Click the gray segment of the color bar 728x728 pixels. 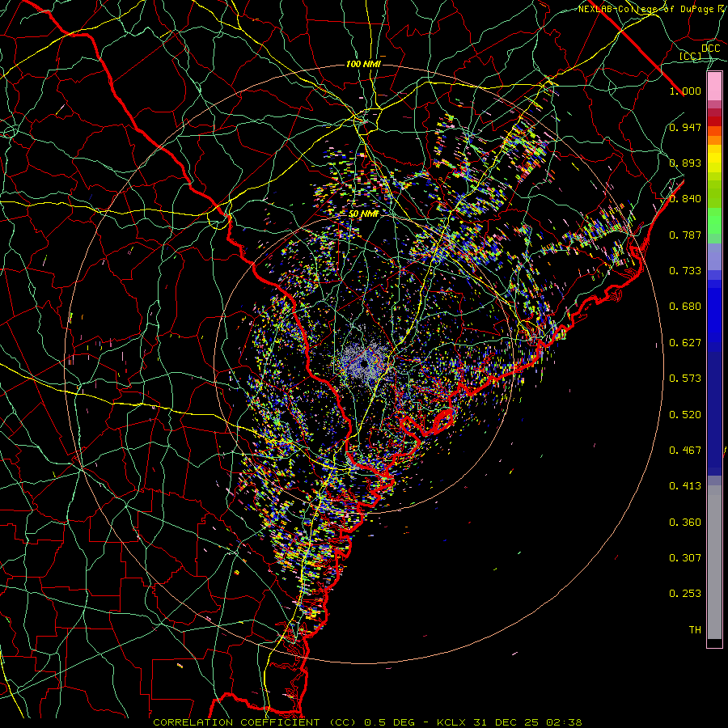click(714, 562)
